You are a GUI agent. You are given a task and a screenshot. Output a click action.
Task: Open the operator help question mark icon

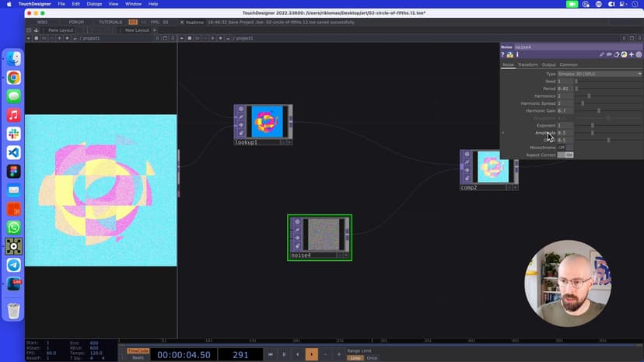(502, 55)
